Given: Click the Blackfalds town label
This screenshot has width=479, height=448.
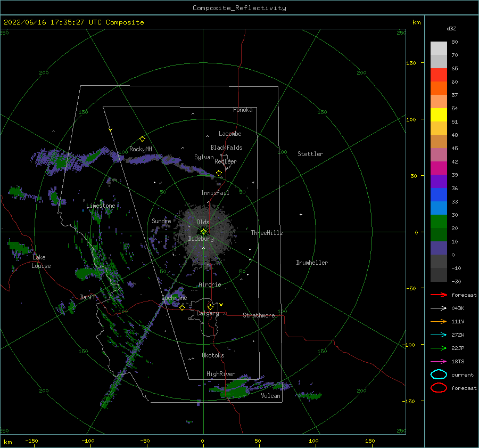Looking at the screenshot, I should [x=226, y=148].
